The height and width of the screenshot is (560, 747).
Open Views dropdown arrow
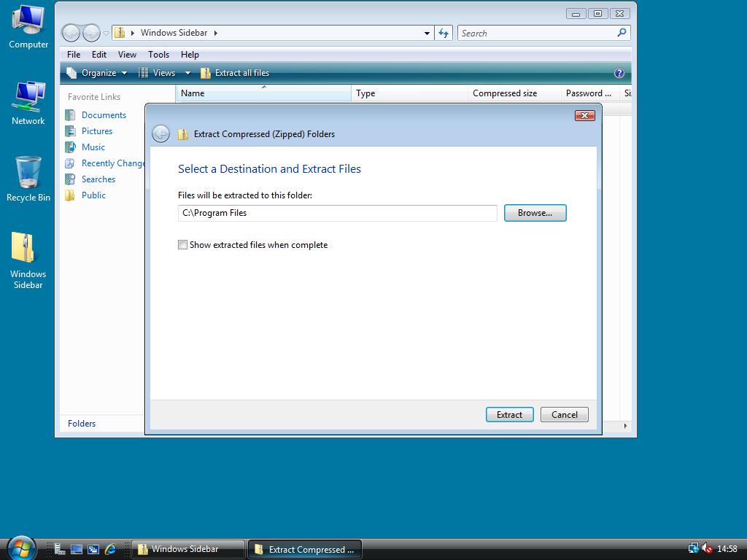click(x=187, y=73)
